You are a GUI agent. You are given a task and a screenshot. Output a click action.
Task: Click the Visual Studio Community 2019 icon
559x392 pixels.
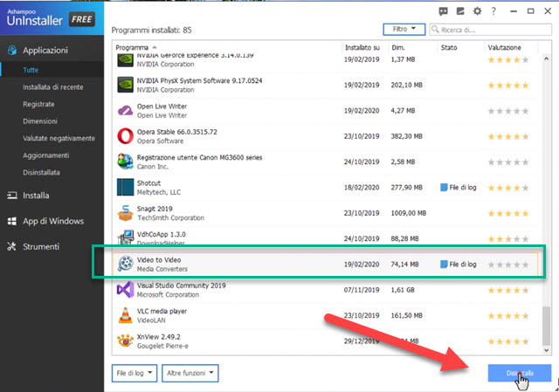pyautogui.click(x=126, y=290)
